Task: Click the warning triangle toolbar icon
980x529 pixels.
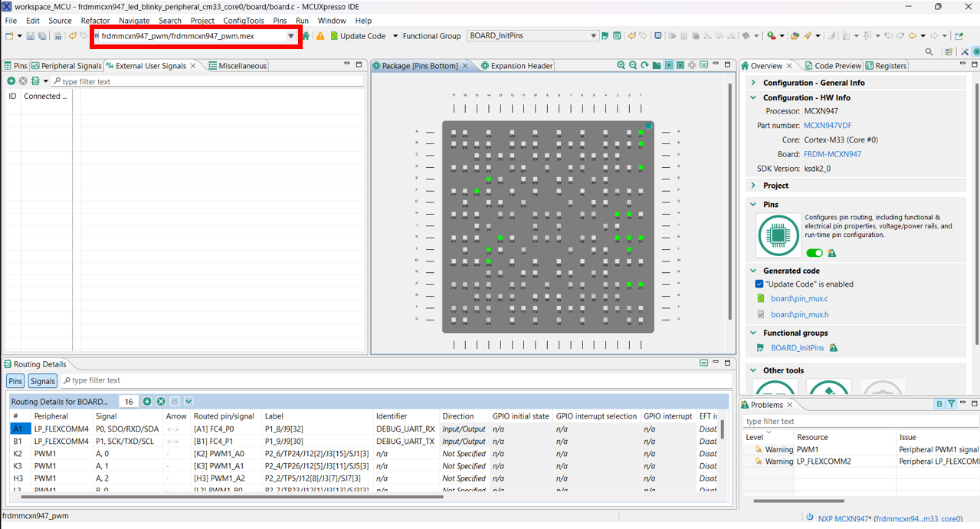Action: 320,36
